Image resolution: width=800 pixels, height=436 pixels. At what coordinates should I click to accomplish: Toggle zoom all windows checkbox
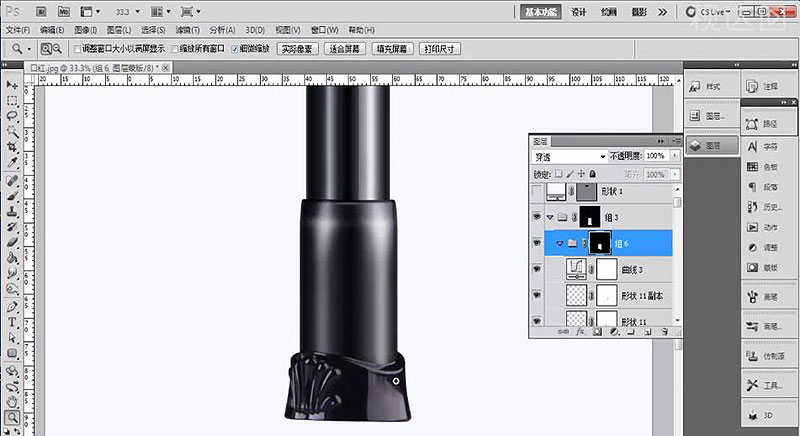(174, 49)
